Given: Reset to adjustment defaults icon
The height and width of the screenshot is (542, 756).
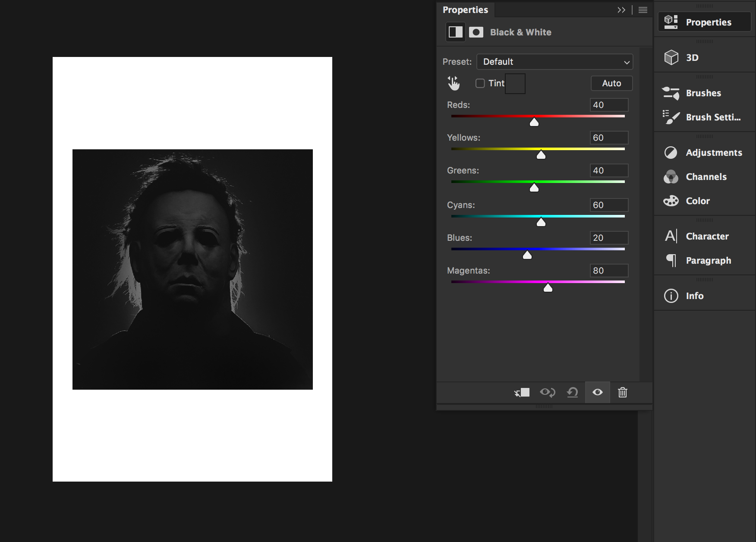Looking at the screenshot, I should tap(573, 392).
